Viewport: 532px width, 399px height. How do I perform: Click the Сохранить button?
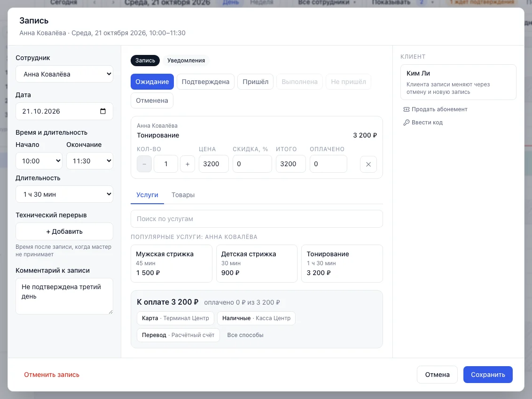pos(488,375)
